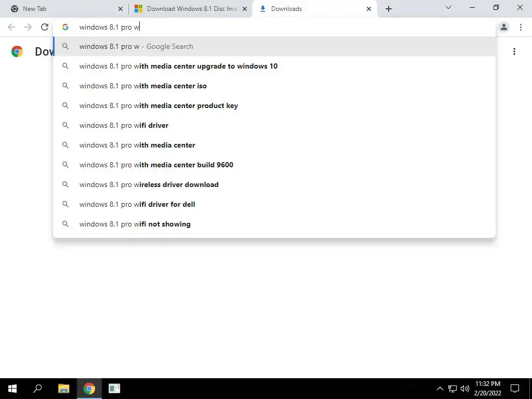Screen dimensions: 532x399
Task: Select 'with media center iso' suggestion
Action: point(274,86)
